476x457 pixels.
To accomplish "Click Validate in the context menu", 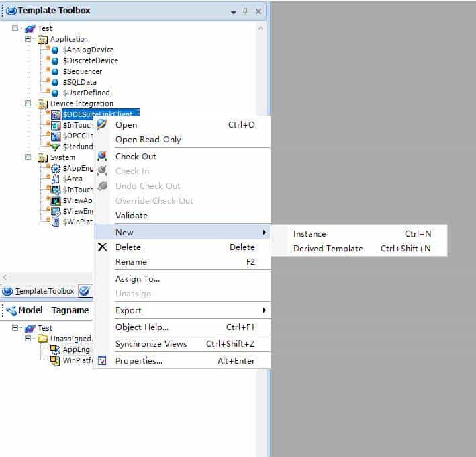I will click(183, 216).
